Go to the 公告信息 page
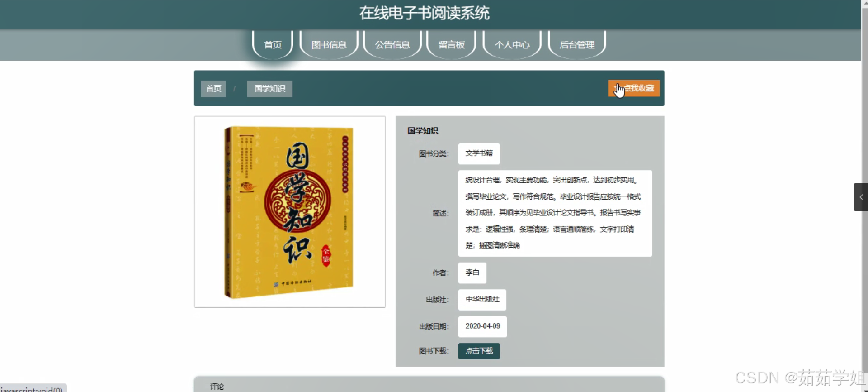This screenshot has height=392, width=868. pyautogui.click(x=392, y=44)
